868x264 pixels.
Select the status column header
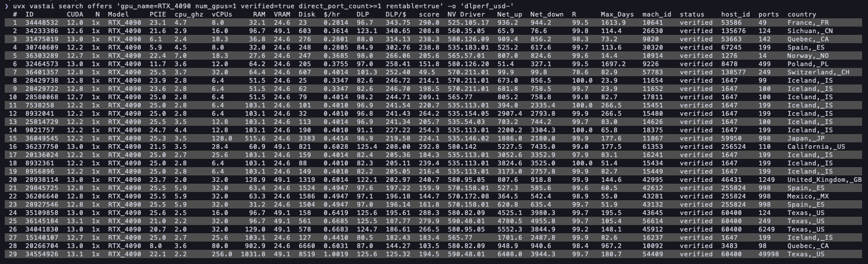click(692, 14)
